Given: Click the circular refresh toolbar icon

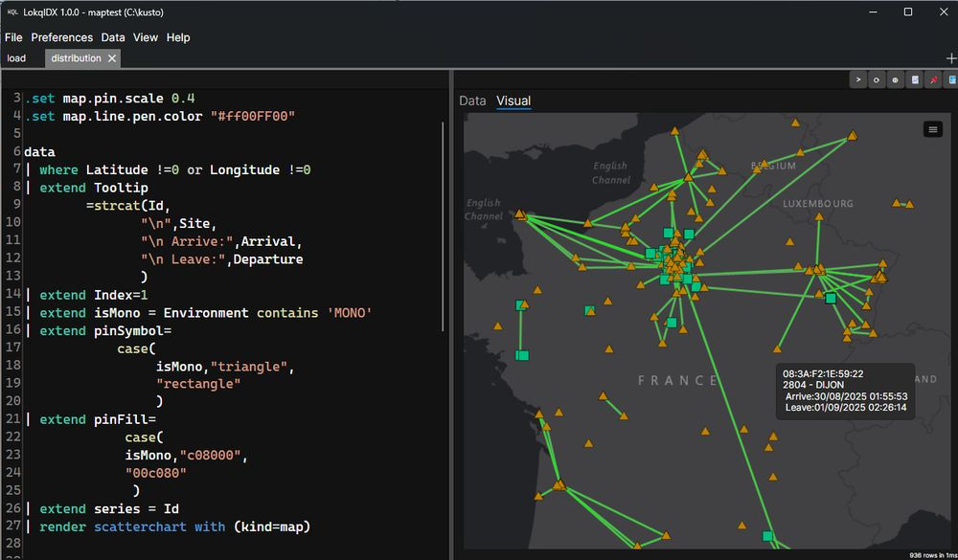Looking at the screenshot, I should coord(877,80).
